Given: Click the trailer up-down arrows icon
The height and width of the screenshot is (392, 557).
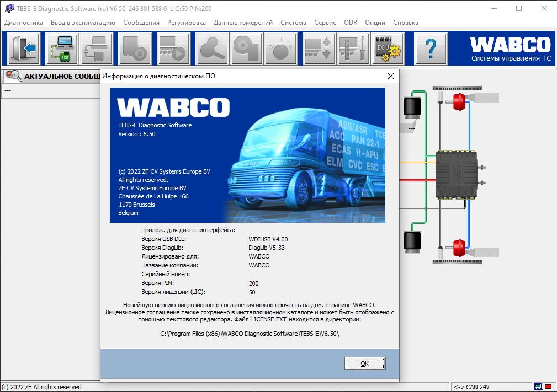Looking at the screenshot, I should pos(318,49).
